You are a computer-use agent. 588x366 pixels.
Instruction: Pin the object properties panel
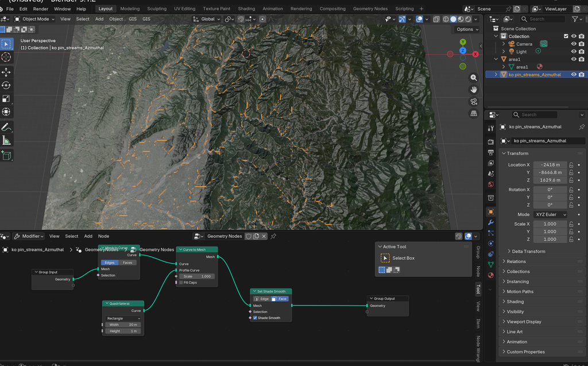point(582,127)
